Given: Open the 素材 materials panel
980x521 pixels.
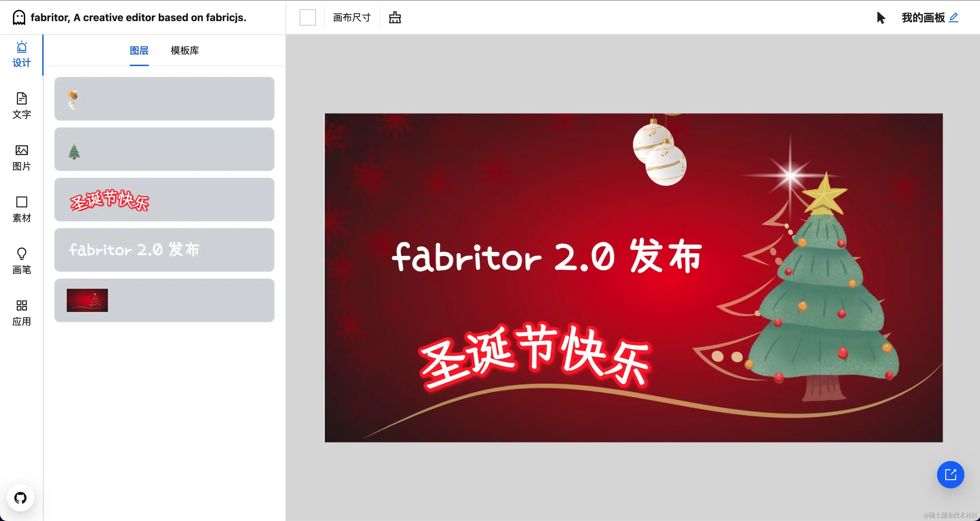Looking at the screenshot, I should (x=21, y=209).
